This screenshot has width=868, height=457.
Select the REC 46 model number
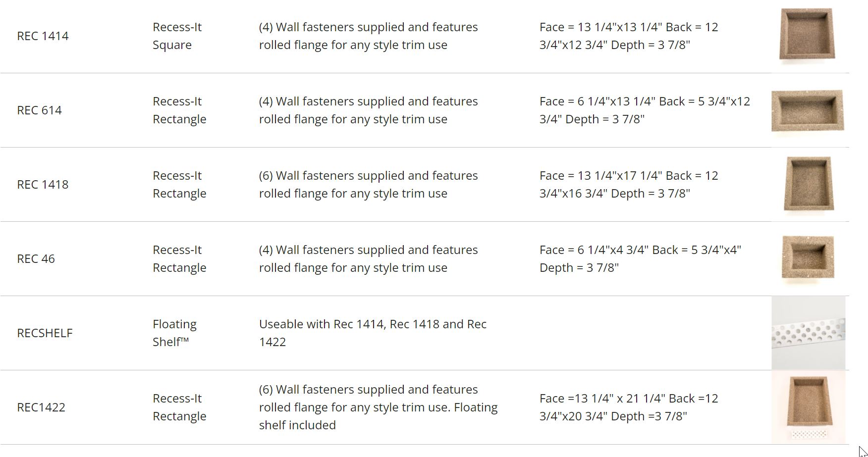pos(36,259)
